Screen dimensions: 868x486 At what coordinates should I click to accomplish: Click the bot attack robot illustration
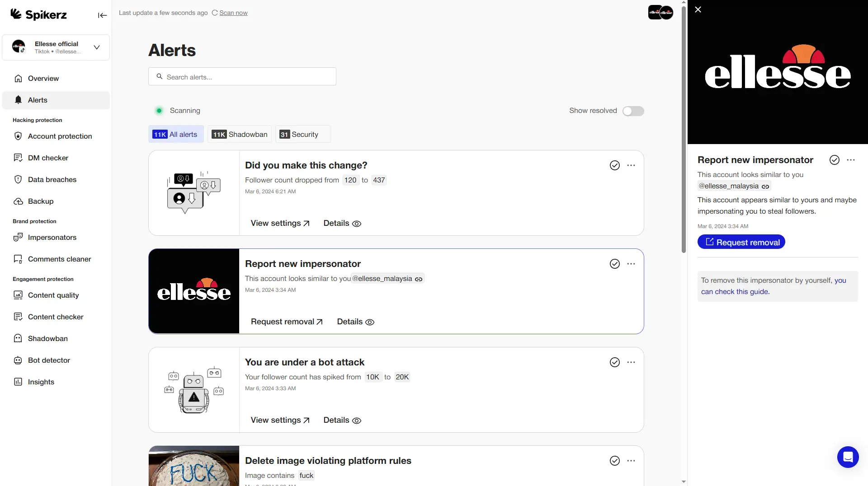click(x=194, y=390)
